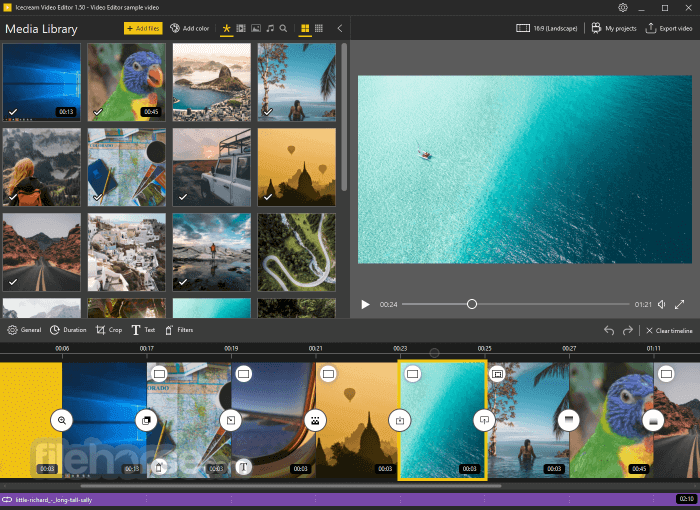
Task: Open the Duration tool
Action: click(68, 330)
